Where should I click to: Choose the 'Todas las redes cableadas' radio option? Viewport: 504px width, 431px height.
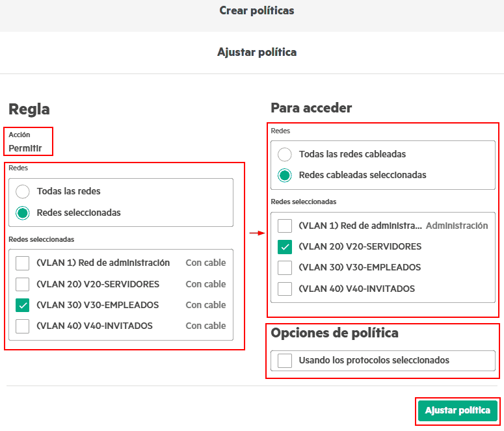[285, 155]
